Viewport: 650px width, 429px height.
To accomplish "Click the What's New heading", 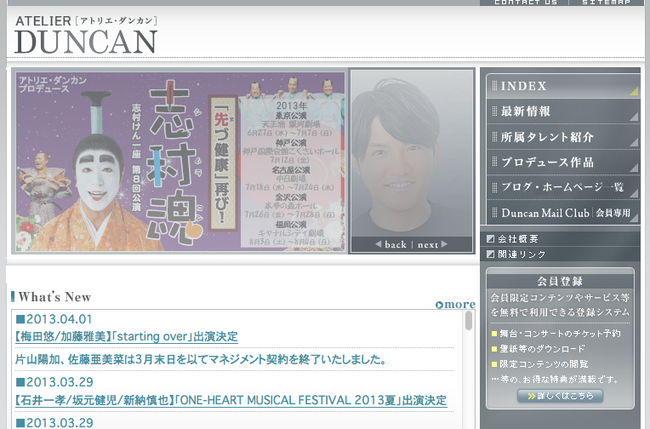I will coord(54,297).
